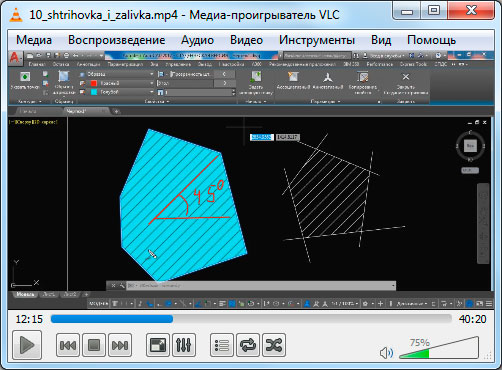Skip to previous media track

point(68,345)
